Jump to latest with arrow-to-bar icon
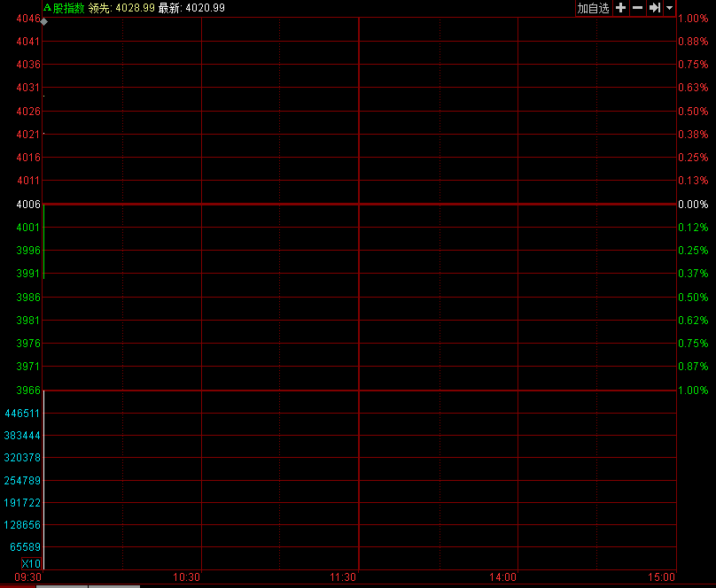 (654, 8)
